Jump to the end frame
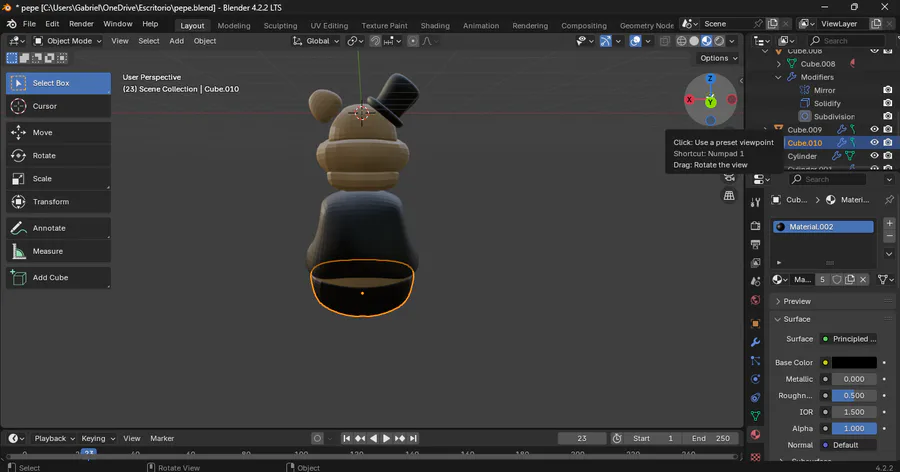The width and height of the screenshot is (900, 472). click(413, 439)
